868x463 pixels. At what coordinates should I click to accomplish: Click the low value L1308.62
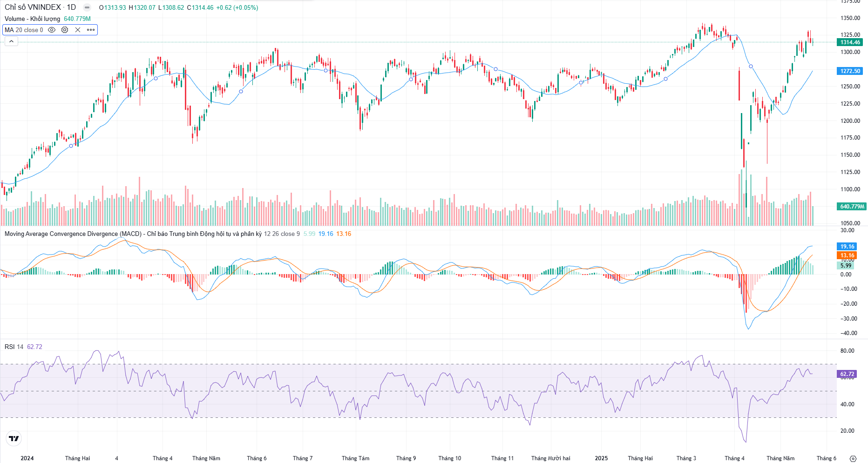171,7
